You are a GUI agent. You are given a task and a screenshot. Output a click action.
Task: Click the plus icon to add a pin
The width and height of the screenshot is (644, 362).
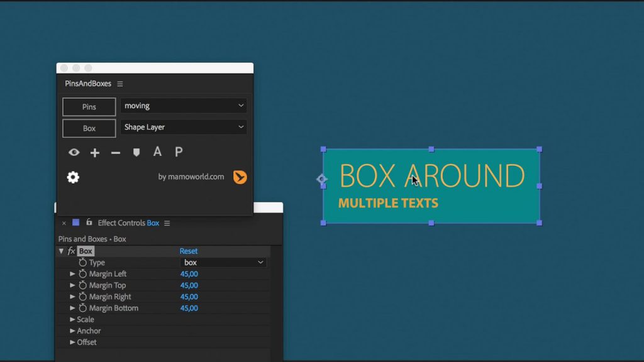click(x=94, y=152)
